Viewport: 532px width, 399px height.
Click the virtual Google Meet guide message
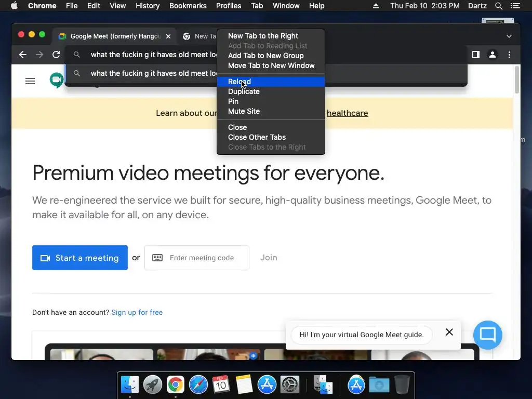coord(362,335)
